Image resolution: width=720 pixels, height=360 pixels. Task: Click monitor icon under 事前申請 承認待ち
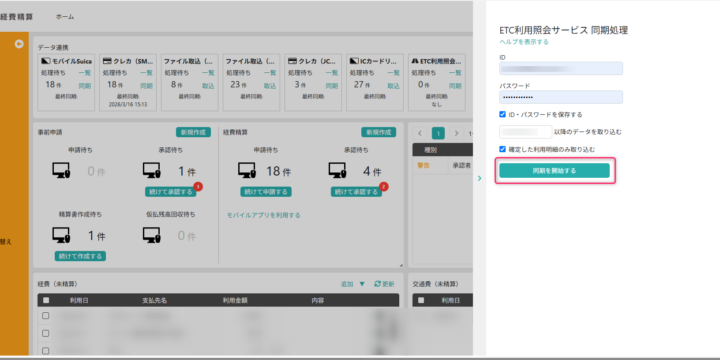(x=152, y=171)
